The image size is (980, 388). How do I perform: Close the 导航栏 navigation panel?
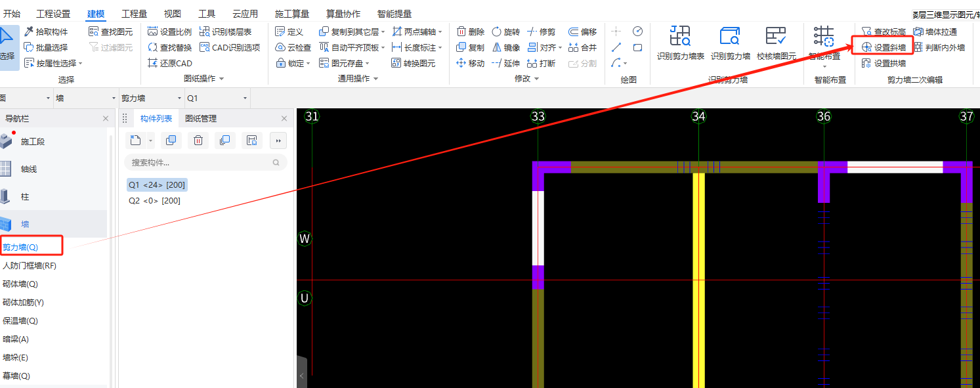pyautogui.click(x=106, y=119)
